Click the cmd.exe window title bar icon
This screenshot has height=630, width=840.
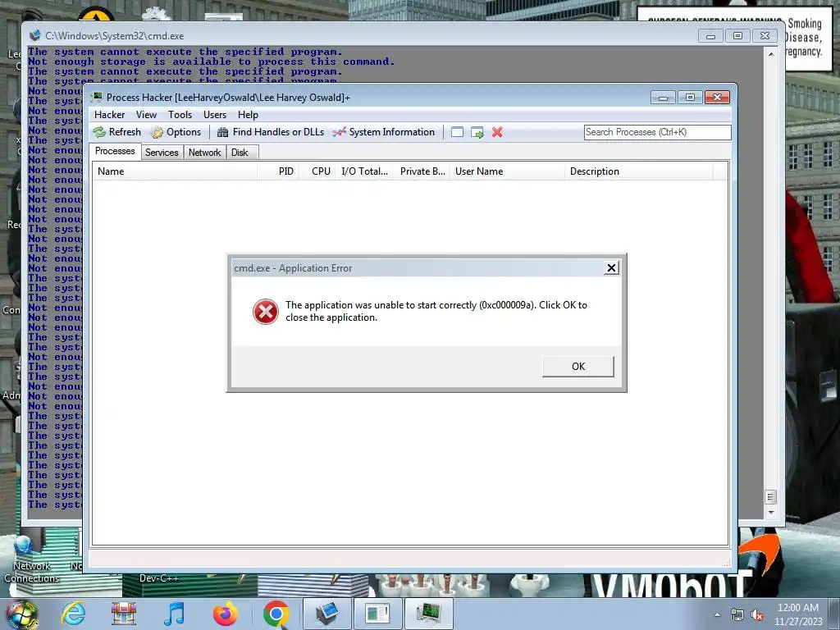pyautogui.click(x=35, y=35)
